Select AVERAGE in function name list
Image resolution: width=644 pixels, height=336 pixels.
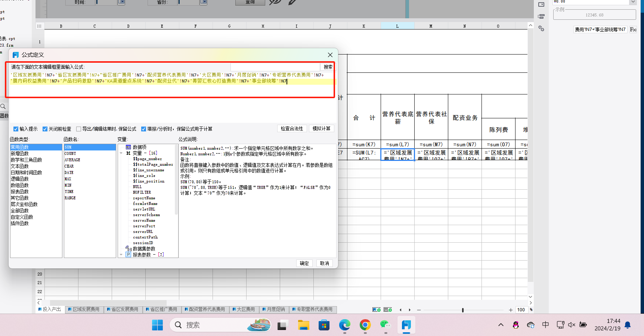point(90,160)
